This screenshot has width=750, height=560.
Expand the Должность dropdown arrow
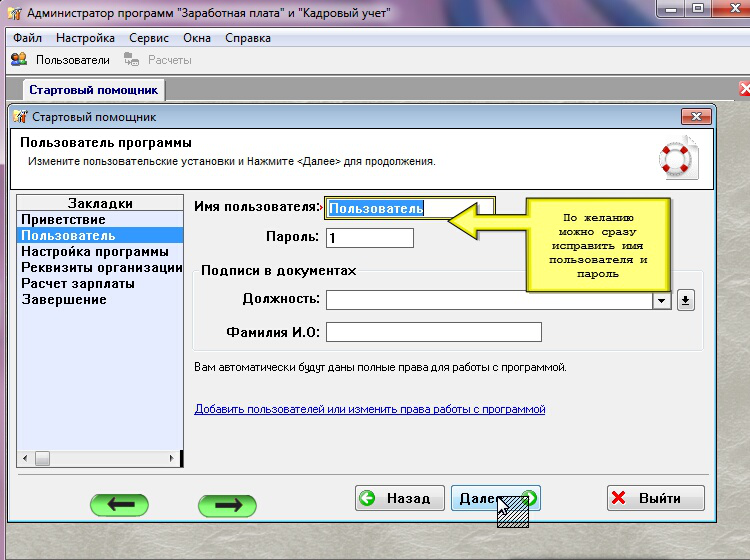tap(662, 300)
